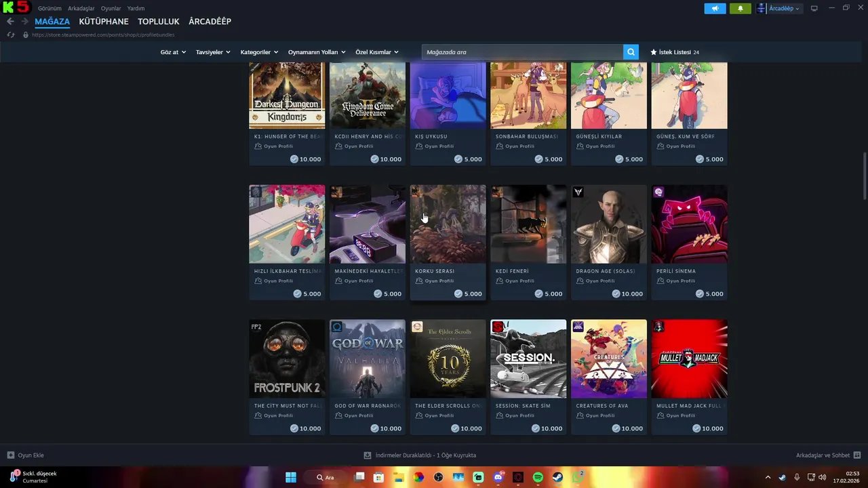This screenshot has height=488, width=868.
Task: Select the Dragon Age (Solas) bundle
Action: point(609,243)
